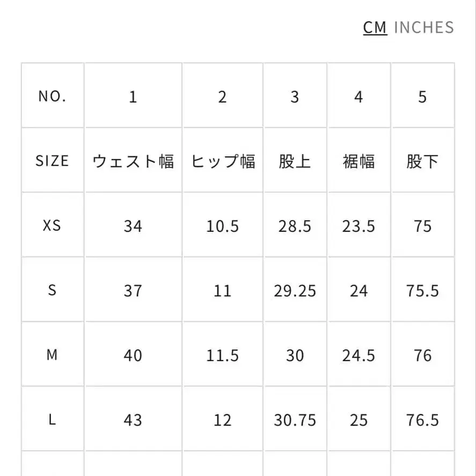Select the cell showing 29.25
This screenshot has height=476, width=476.
click(295, 291)
